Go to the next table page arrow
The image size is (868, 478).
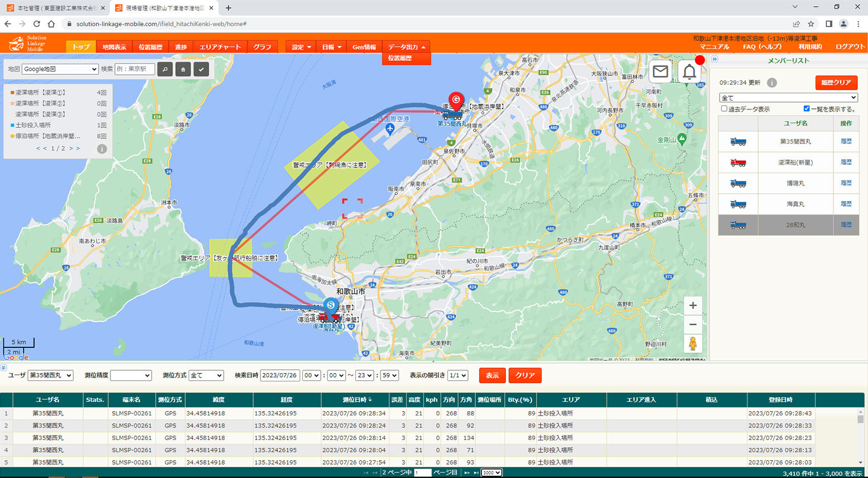tap(467, 473)
